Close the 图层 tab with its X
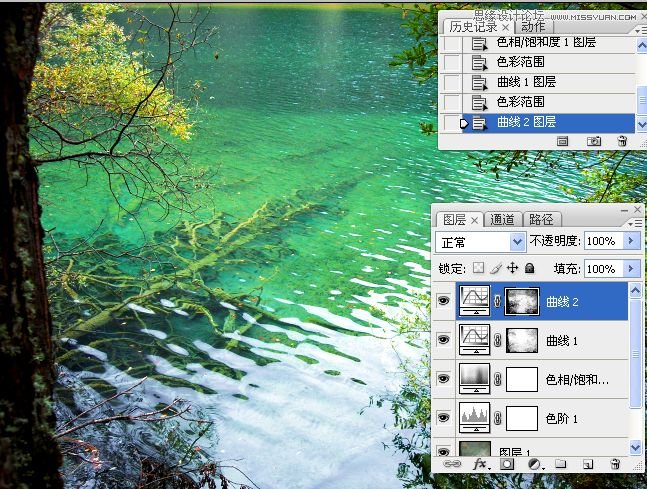Screen dimensions: 647x489 (x=475, y=220)
